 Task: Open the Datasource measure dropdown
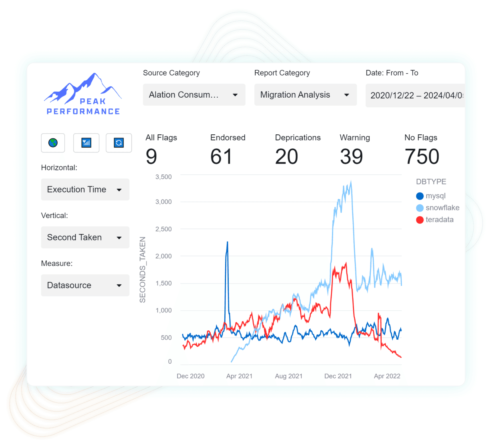(x=85, y=285)
